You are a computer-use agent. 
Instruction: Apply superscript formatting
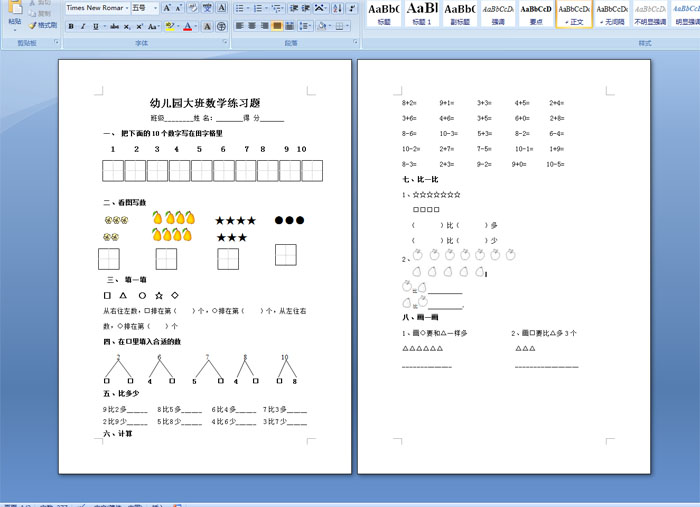[x=139, y=27]
